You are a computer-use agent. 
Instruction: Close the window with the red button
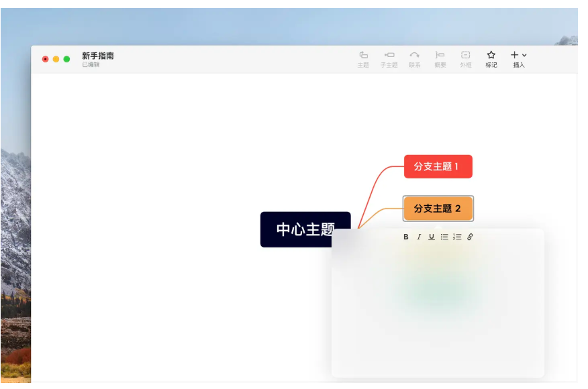pyautogui.click(x=46, y=59)
